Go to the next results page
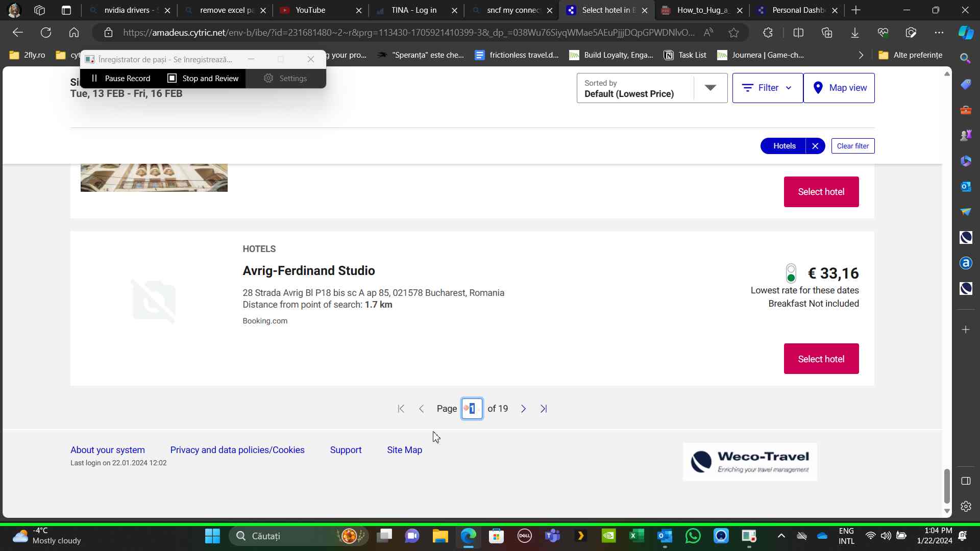The height and width of the screenshot is (551, 980). tap(523, 409)
